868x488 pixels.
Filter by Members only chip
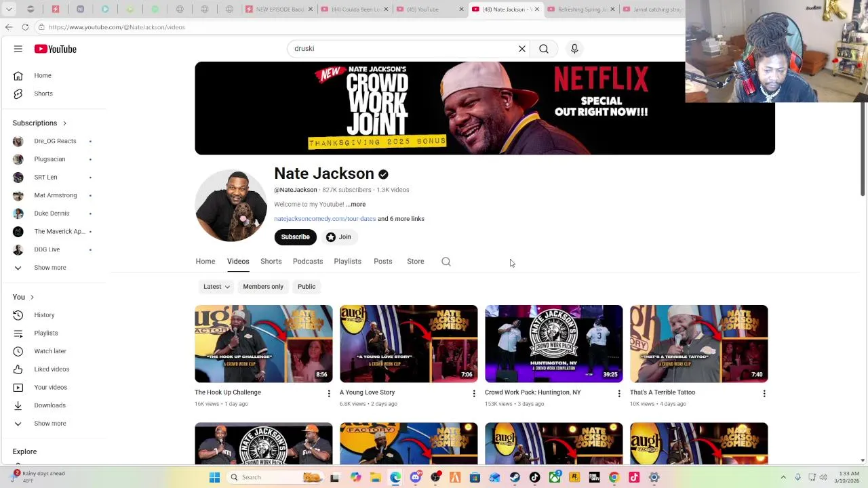[263, 287]
